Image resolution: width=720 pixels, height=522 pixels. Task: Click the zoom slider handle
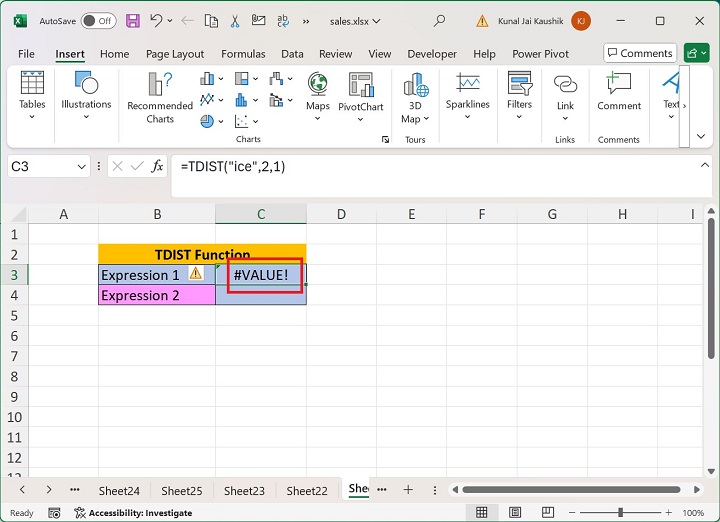620,512
